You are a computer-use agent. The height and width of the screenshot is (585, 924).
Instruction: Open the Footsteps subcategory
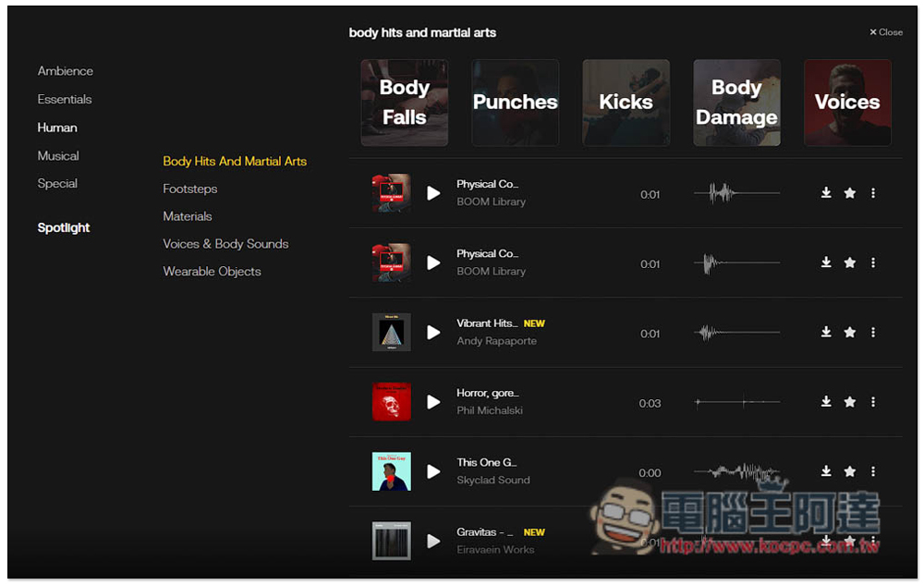(x=190, y=189)
